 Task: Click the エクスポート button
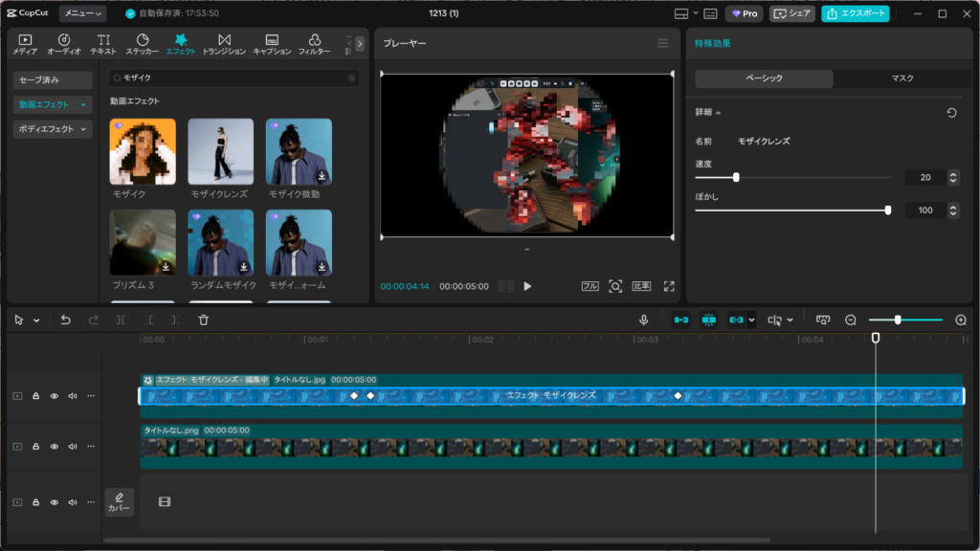[x=855, y=13]
